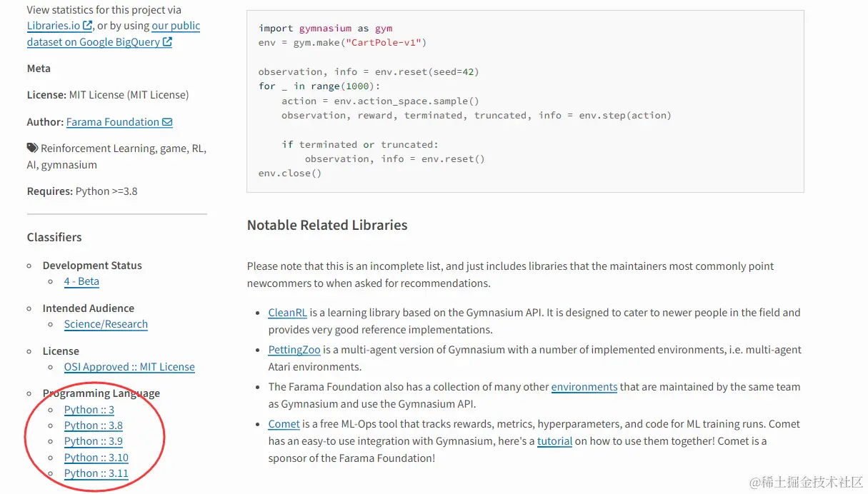Open the Farama Foundation author link

[113, 122]
